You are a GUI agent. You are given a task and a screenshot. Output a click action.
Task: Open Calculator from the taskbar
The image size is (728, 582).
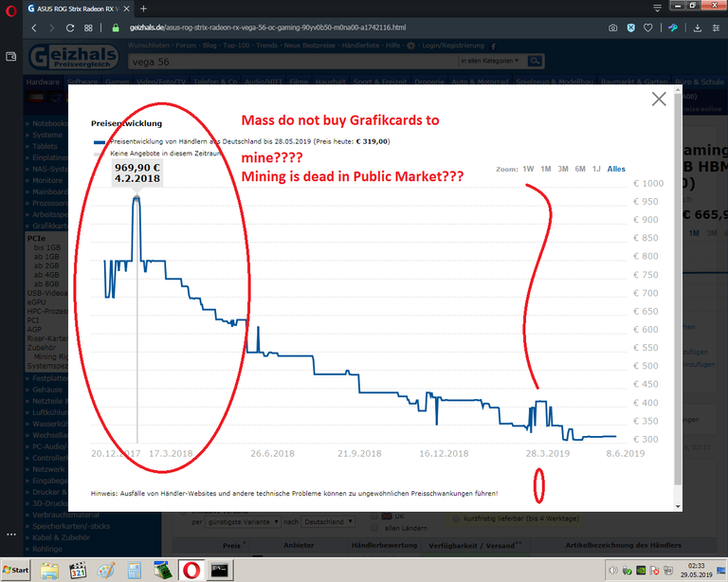[x=135, y=570]
